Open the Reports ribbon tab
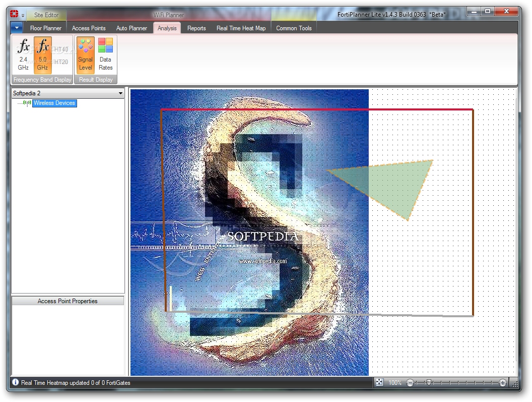The image size is (532, 402). 196,28
